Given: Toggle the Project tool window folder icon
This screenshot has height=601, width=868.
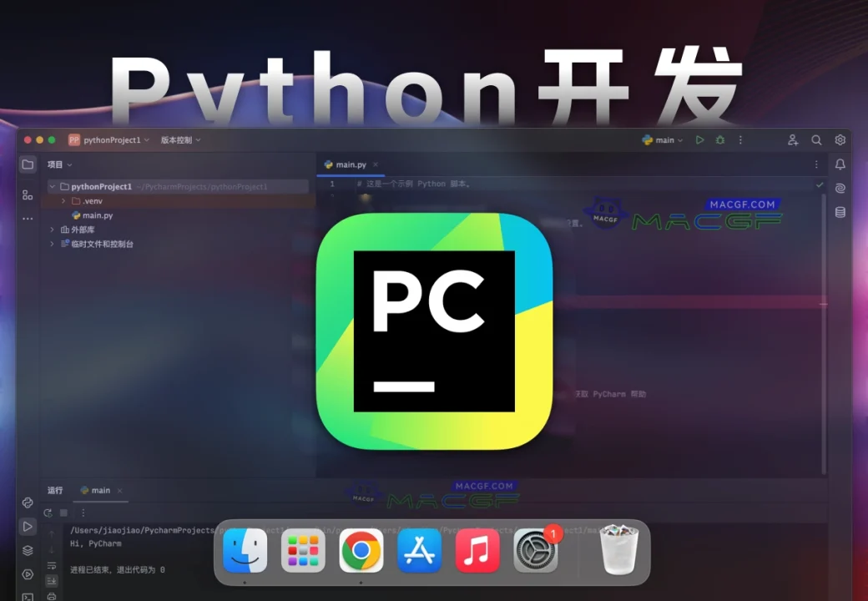Looking at the screenshot, I should [x=28, y=164].
